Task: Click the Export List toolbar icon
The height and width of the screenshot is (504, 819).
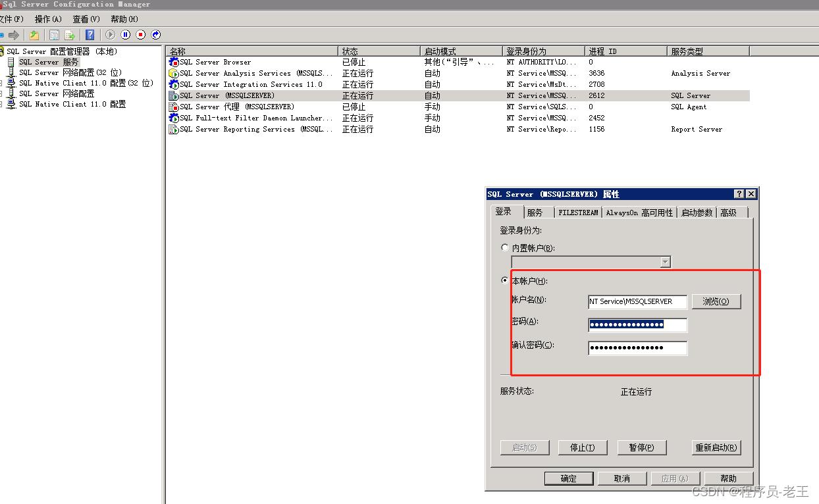Action: coord(70,35)
